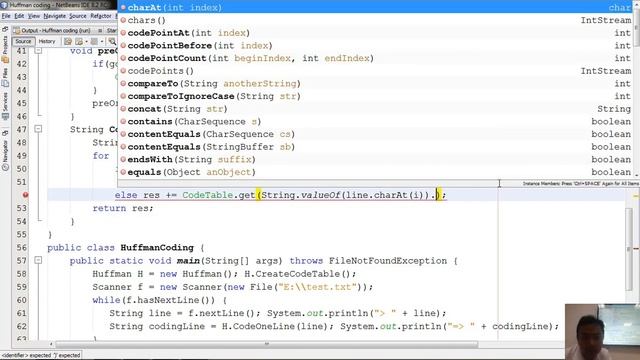Open the dropdown arrow beside back-navigation icon
The image size is (640, 360).
(86, 41)
